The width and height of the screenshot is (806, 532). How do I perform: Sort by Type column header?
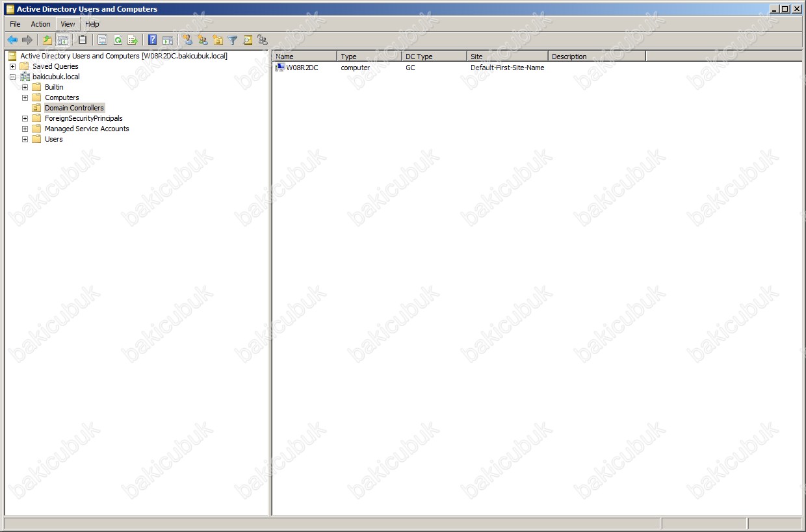369,57
